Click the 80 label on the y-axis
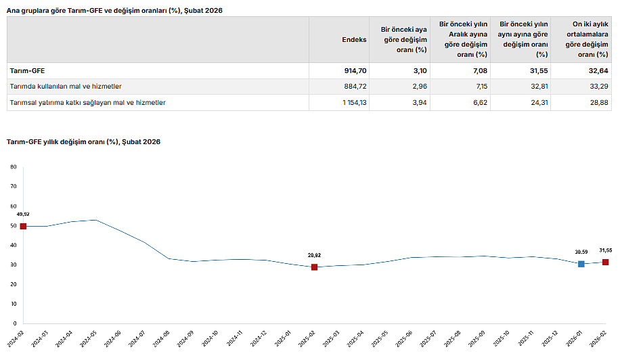Screen dimensions: 620x364 pyautogui.click(x=14, y=166)
